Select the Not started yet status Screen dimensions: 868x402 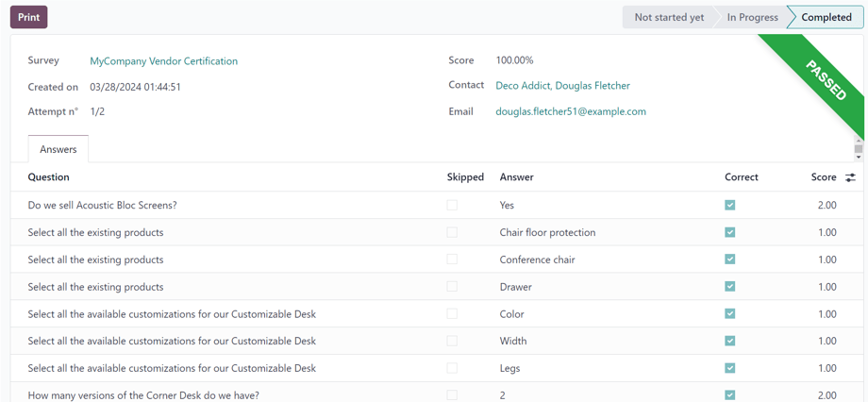click(668, 17)
